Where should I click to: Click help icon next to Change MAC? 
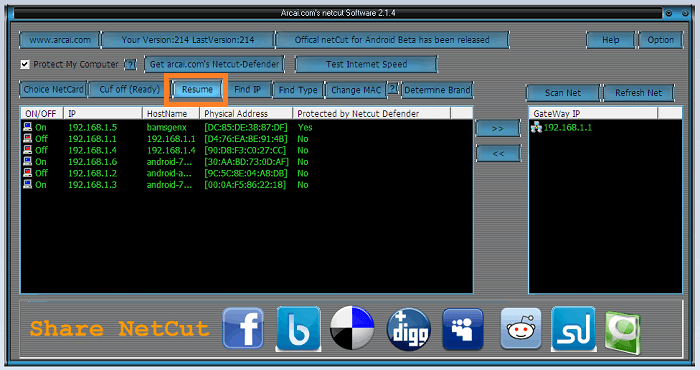tap(392, 89)
